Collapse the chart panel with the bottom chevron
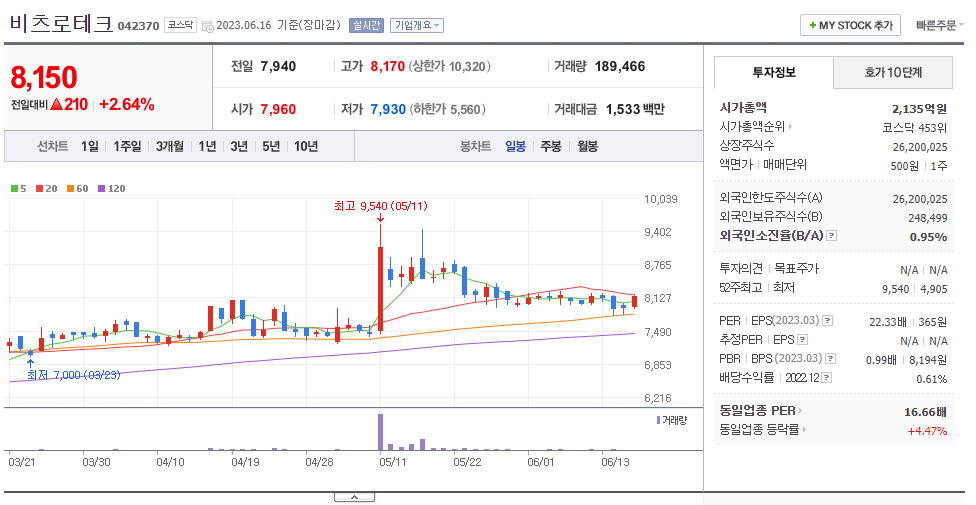This screenshot has width=976, height=505. pyautogui.click(x=354, y=497)
